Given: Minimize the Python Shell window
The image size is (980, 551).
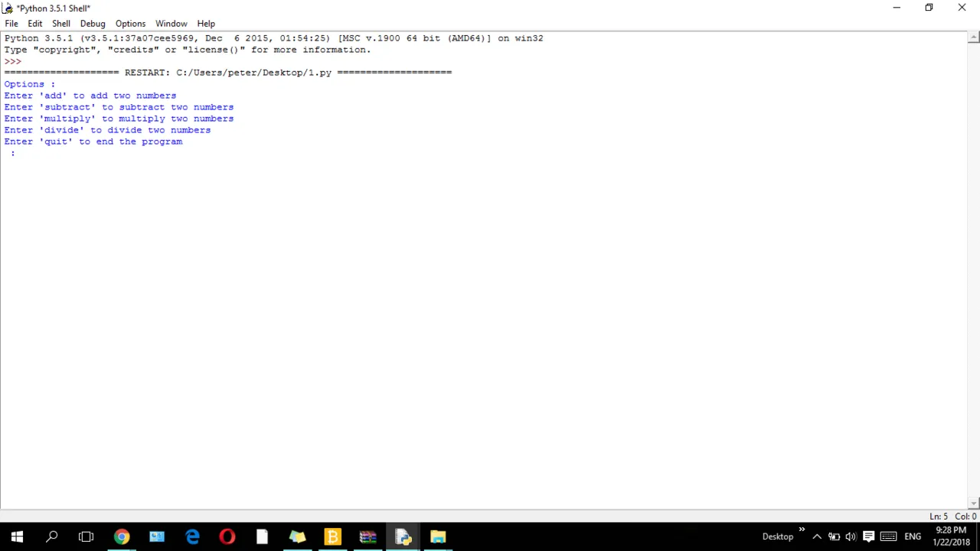Looking at the screenshot, I should [896, 8].
